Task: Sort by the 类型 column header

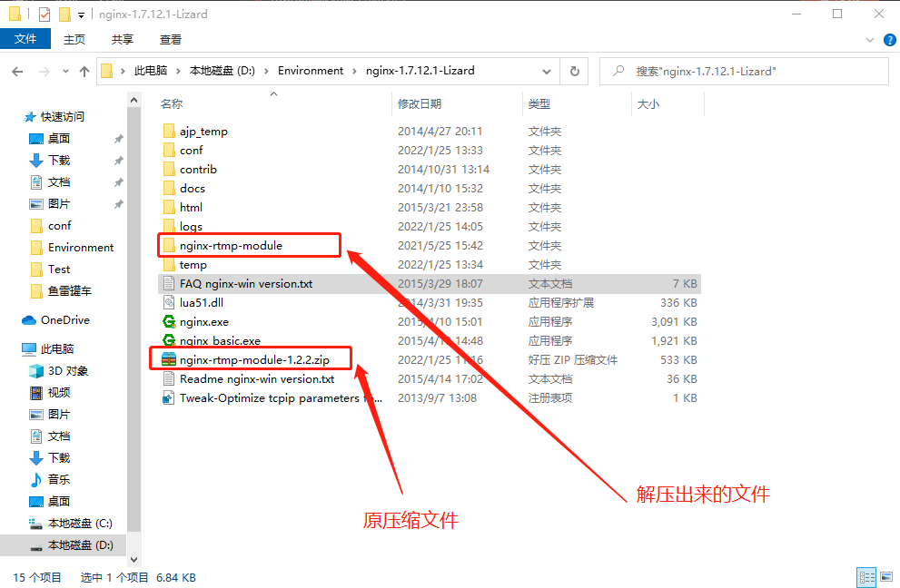Action: [539, 103]
